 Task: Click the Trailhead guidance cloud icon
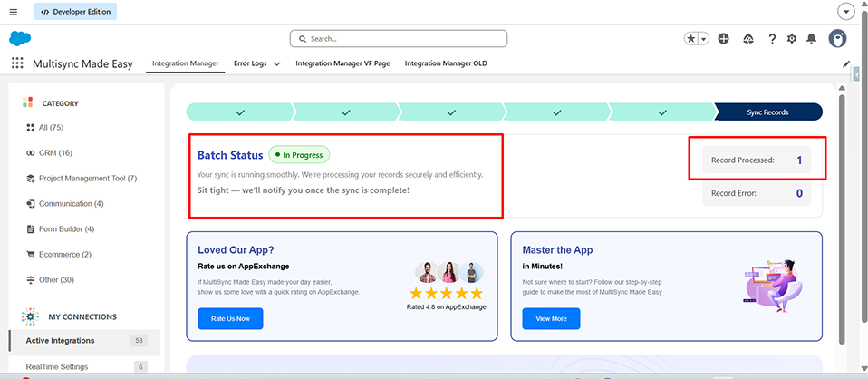[748, 39]
